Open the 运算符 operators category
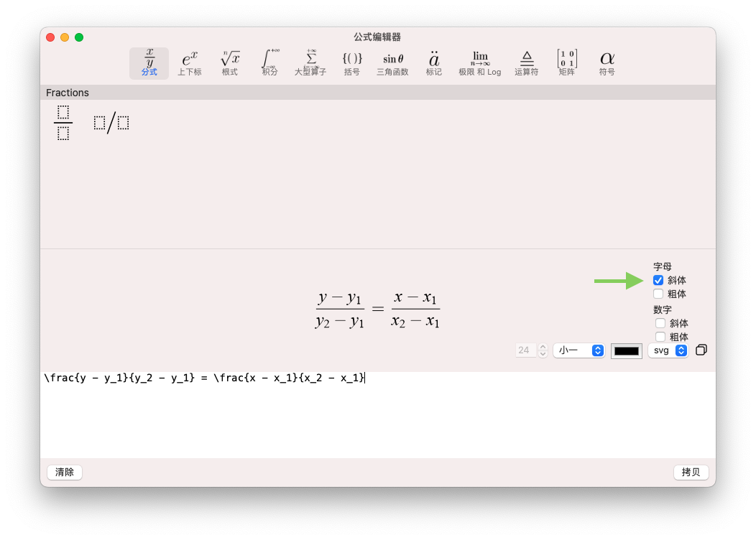Viewport: 756px width, 540px height. (527, 63)
